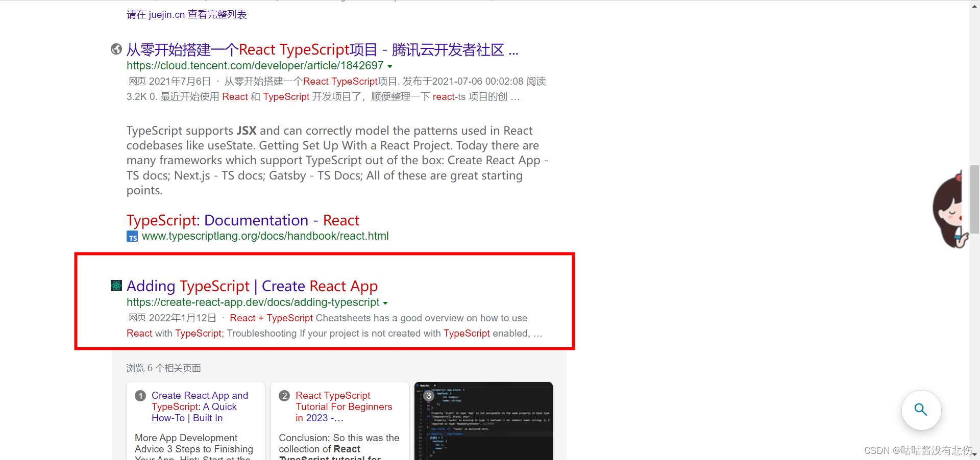
Task: Open 从零开始搭建一个React TypeScript项目 result title
Action: (x=322, y=50)
